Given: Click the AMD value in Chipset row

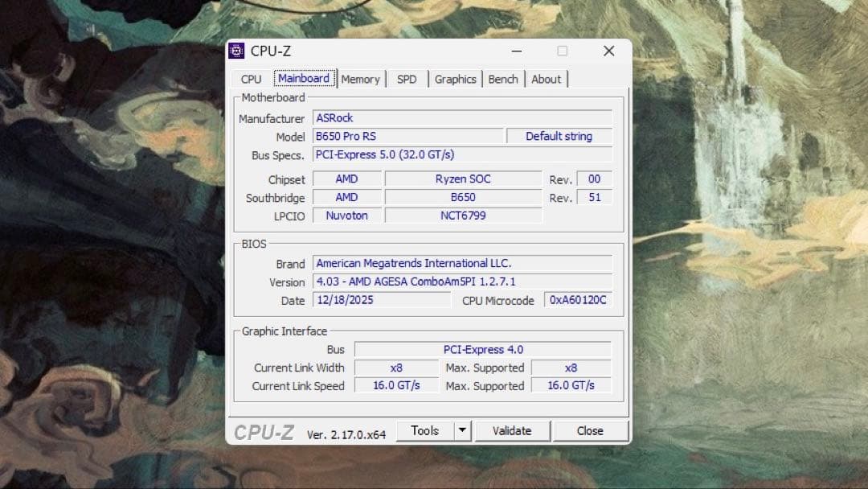Looking at the screenshot, I should pos(347,179).
